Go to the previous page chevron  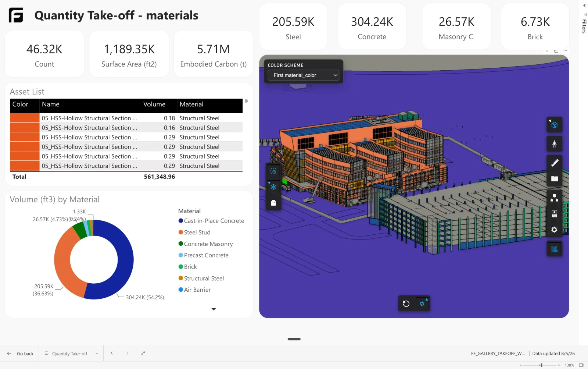(x=111, y=353)
